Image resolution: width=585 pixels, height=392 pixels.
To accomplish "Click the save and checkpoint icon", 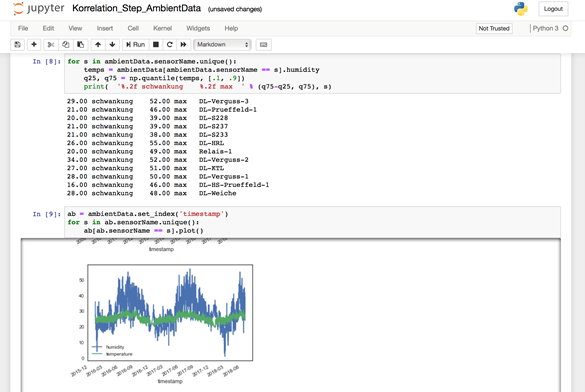I will [x=18, y=45].
